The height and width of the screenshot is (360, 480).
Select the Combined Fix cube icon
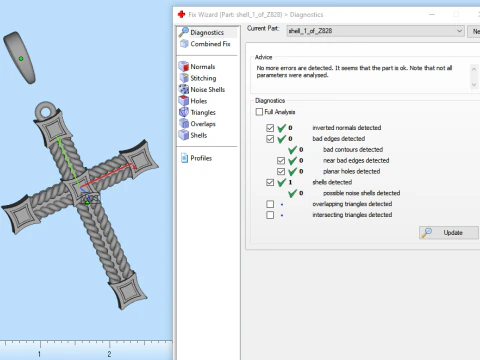pyautogui.click(x=184, y=44)
